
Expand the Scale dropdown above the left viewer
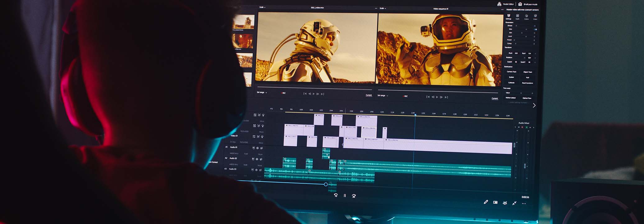coord(262,7)
